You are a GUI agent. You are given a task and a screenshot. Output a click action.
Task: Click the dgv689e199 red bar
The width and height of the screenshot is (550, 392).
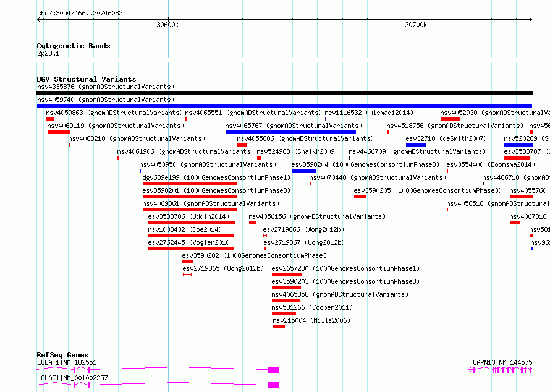pos(190,184)
